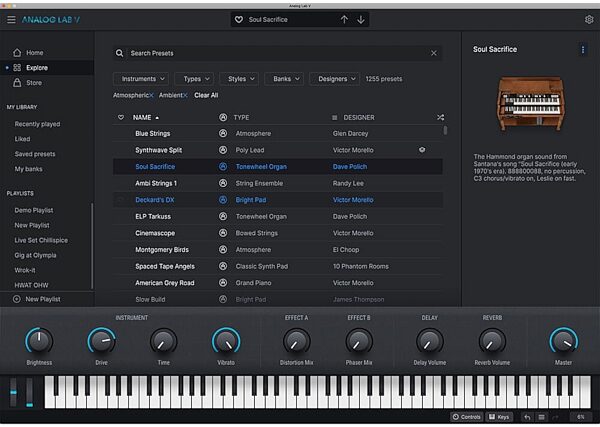
Task: Open Soul Sacrifice preset options menu
Action: tap(582, 49)
